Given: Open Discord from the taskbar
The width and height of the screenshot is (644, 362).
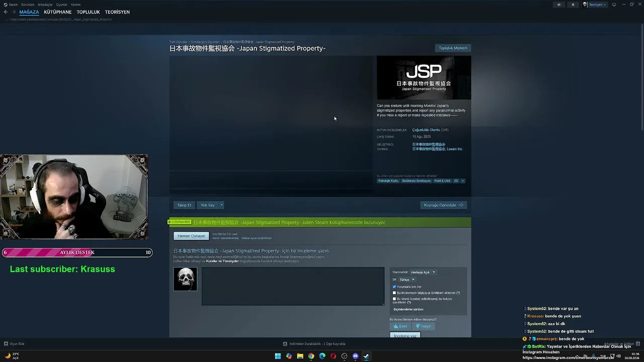Looking at the screenshot, I should click(x=355, y=356).
